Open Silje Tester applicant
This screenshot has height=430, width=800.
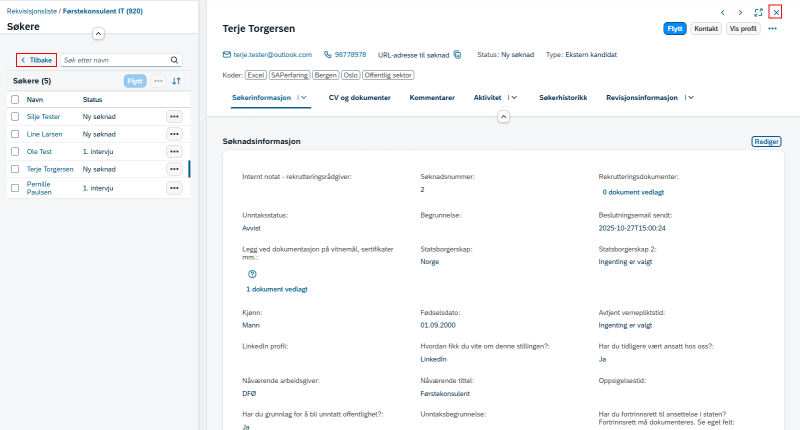coord(43,117)
